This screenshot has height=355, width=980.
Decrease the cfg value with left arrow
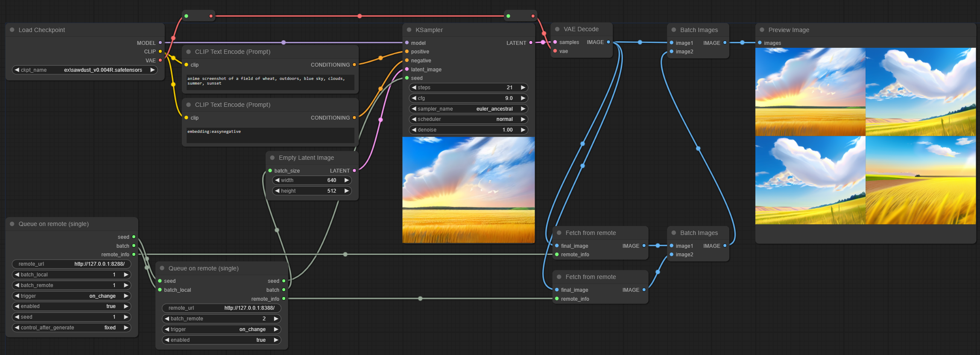[414, 98]
